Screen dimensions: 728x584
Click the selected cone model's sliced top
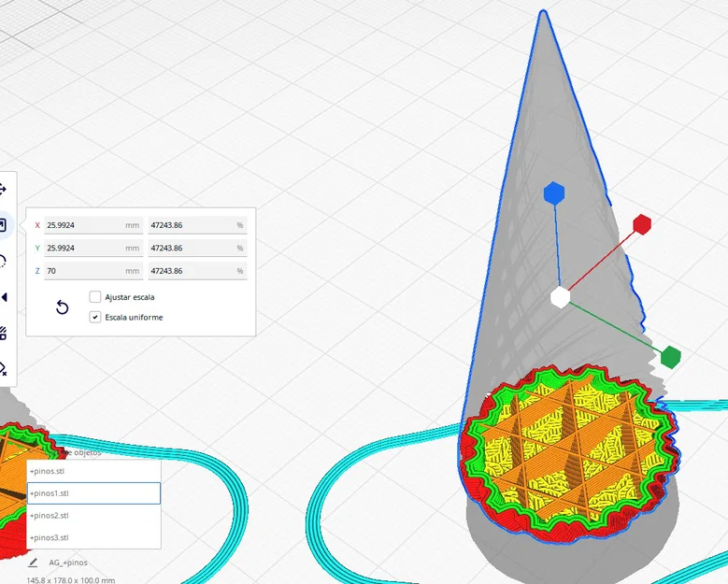[x=571, y=452]
